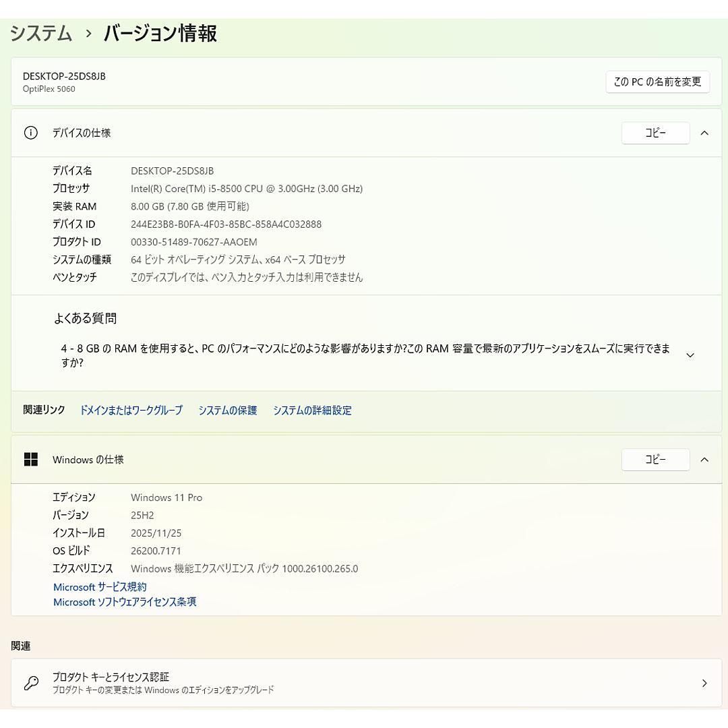Open Microsoft ソフトウェアライセンス条項 link

(x=124, y=602)
